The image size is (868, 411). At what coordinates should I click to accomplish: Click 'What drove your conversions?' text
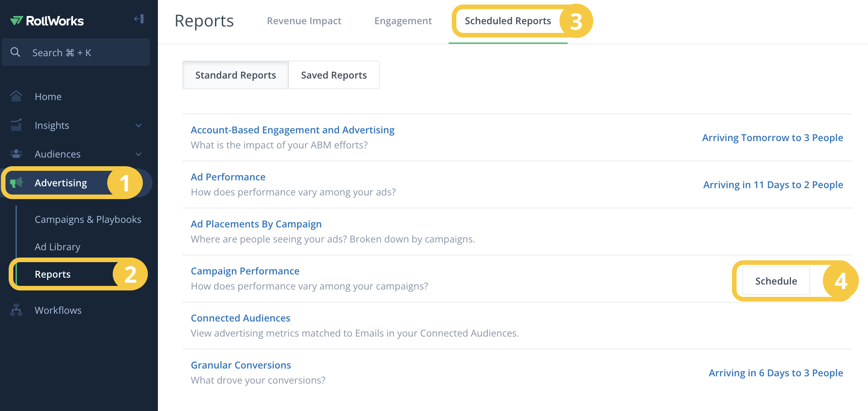(258, 380)
